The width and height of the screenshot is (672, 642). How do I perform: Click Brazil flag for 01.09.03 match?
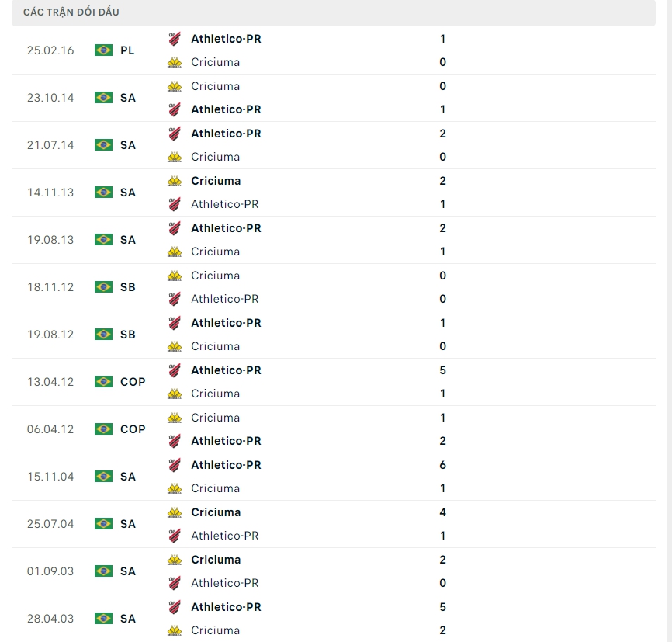[103, 571]
